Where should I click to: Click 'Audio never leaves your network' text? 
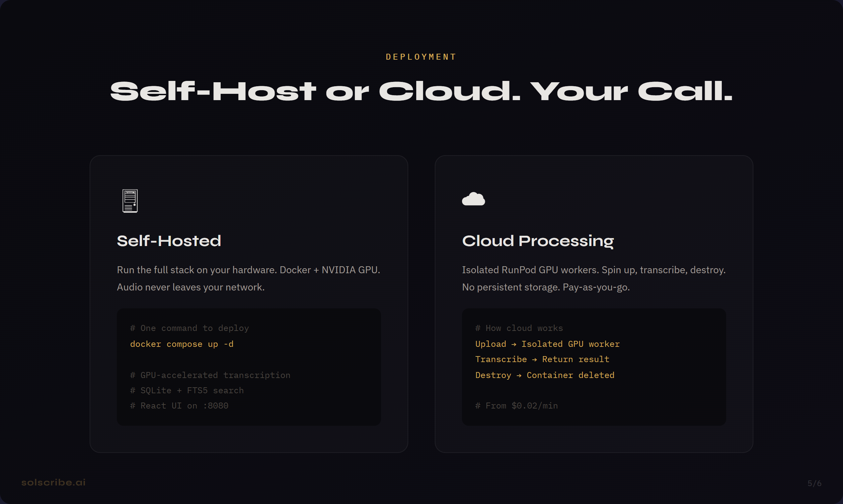click(x=191, y=287)
